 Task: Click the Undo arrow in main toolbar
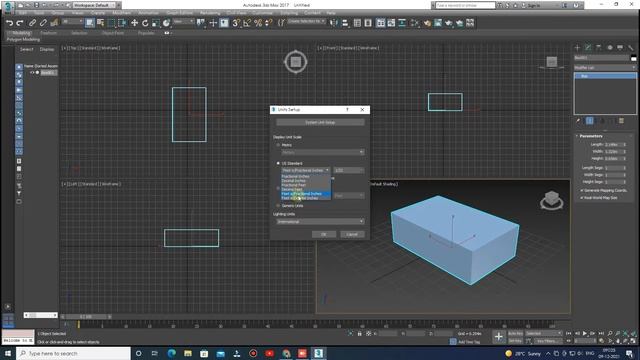(x=9, y=23)
